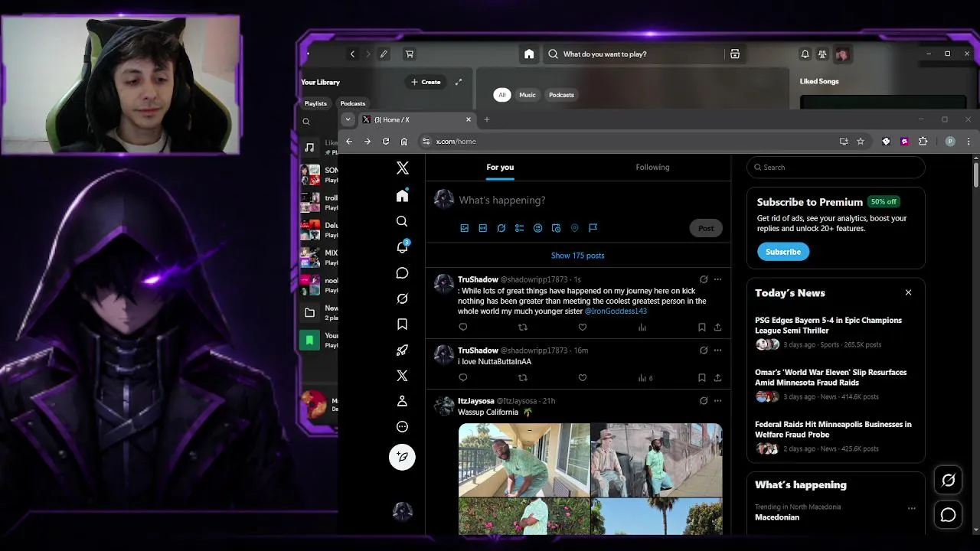Click the Post button
The width and height of the screenshot is (980, 551).
(x=706, y=228)
